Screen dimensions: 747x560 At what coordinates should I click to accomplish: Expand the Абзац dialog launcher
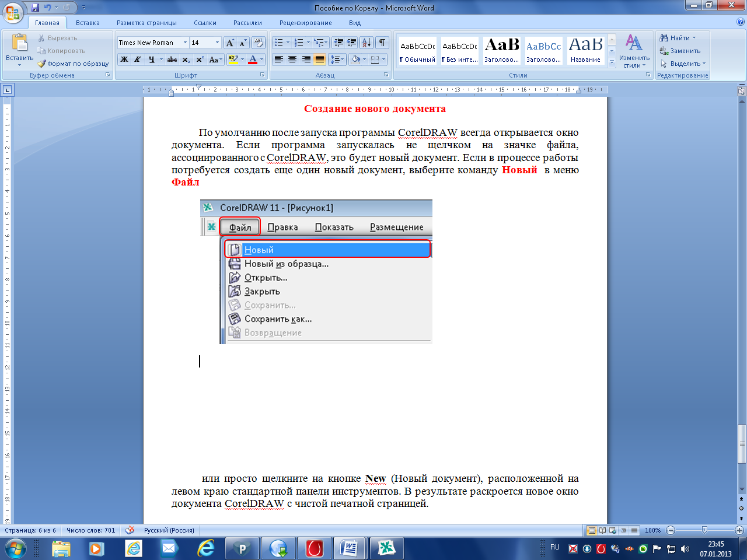pos(386,75)
